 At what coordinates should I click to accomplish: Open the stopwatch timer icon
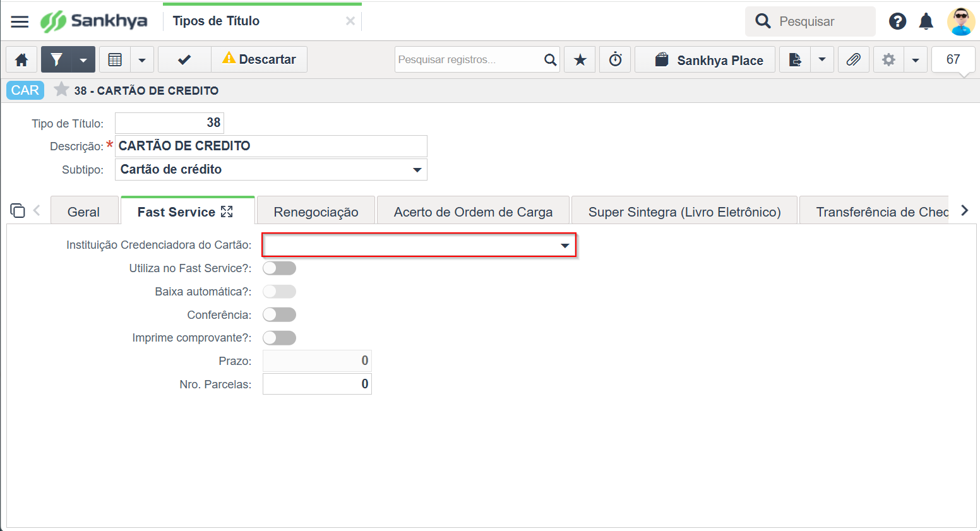615,60
